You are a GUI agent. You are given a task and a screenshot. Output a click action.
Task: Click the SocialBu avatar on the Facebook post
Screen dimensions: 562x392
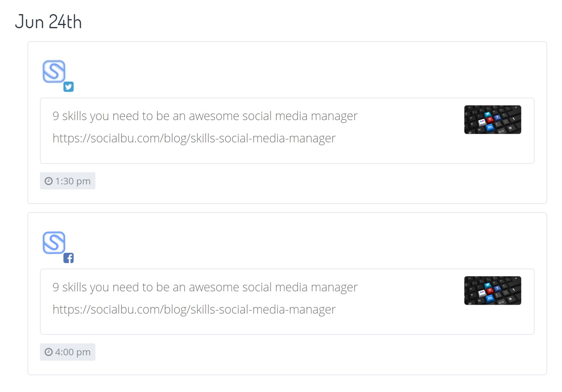click(x=54, y=242)
